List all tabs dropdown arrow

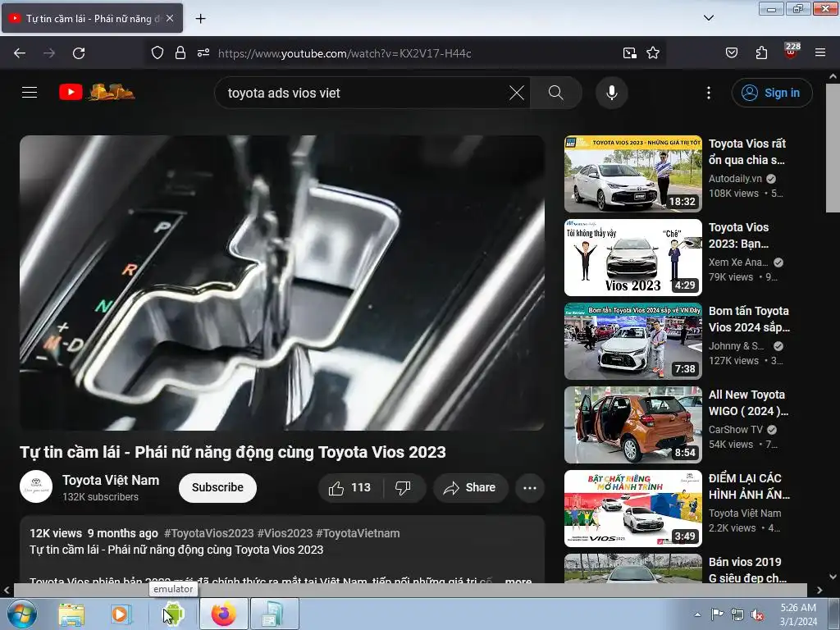click(708, 18)
